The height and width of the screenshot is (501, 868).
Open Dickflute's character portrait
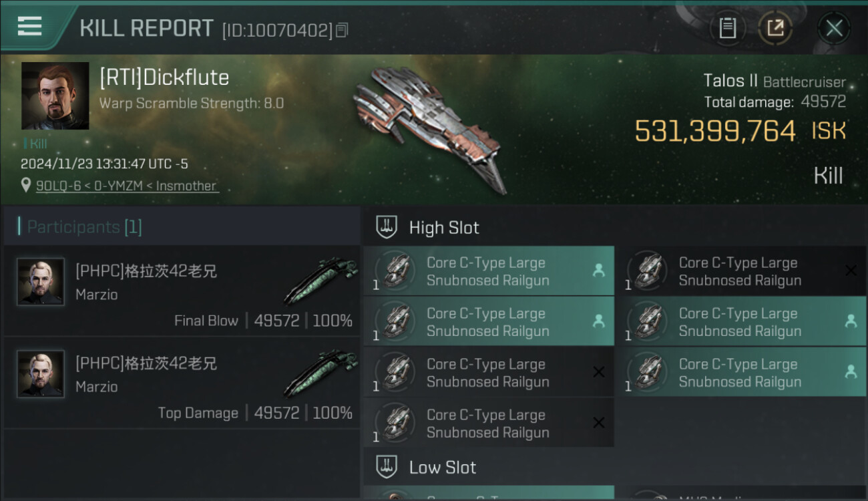[55, 96]
